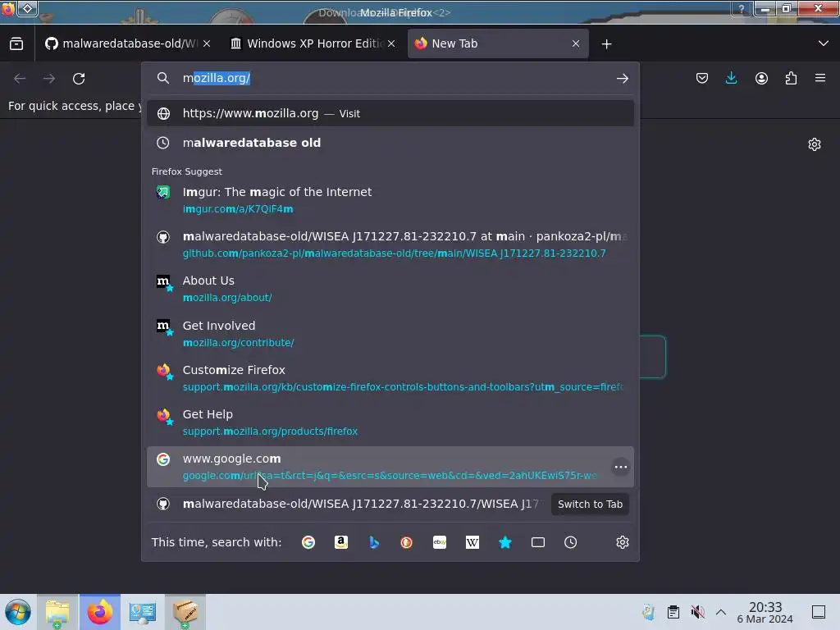The height and width of the screenshot is (630, 840).
Task: Expand the list all tabs chevron
Action: point(824,43)
